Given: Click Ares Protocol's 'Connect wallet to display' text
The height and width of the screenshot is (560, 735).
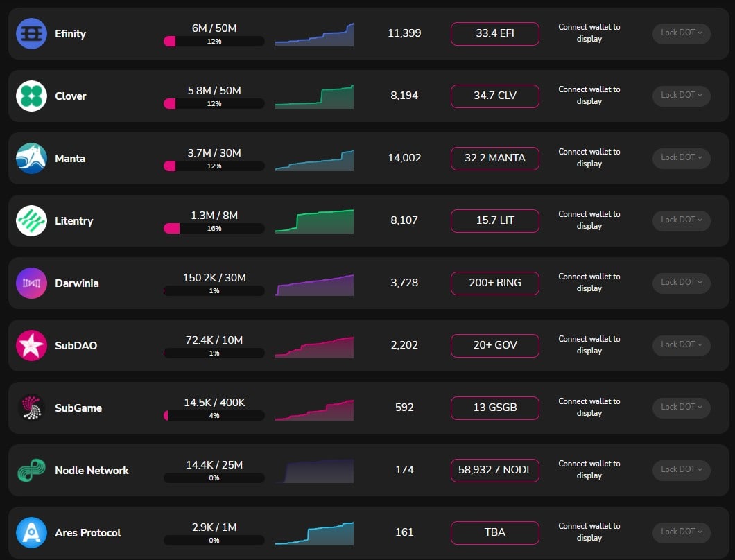Looking at the screenshot, I should (x=589, y=532).
